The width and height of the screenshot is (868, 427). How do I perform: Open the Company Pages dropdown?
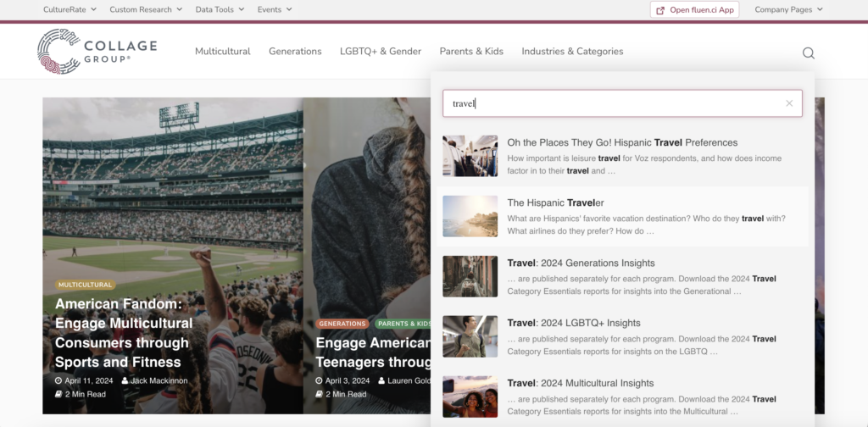tap(789, 9)
